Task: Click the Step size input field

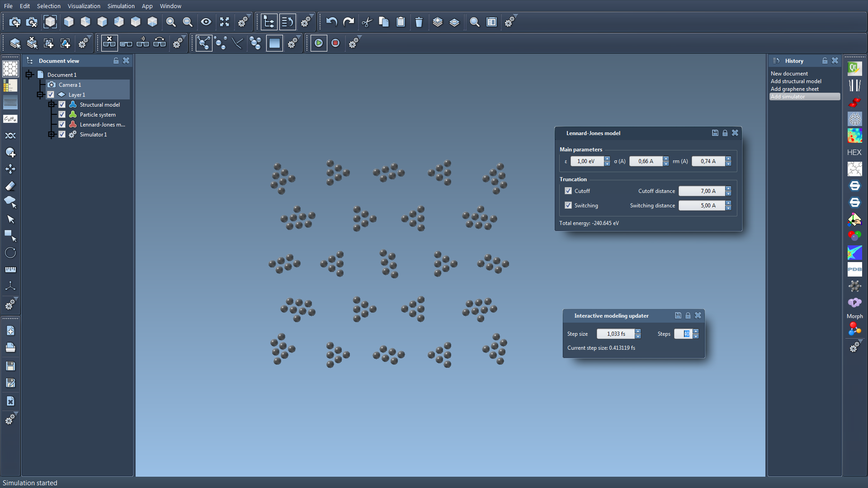Action: tap(615, 334)
